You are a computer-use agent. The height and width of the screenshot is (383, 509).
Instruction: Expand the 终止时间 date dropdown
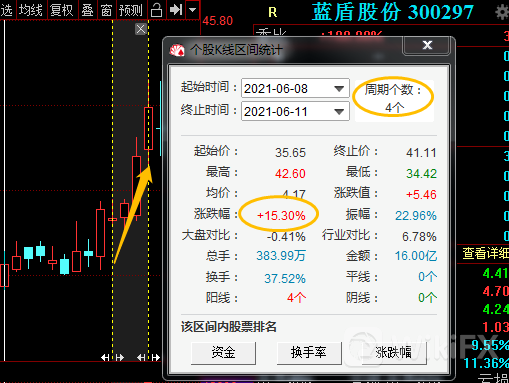[x=339, y=111]
